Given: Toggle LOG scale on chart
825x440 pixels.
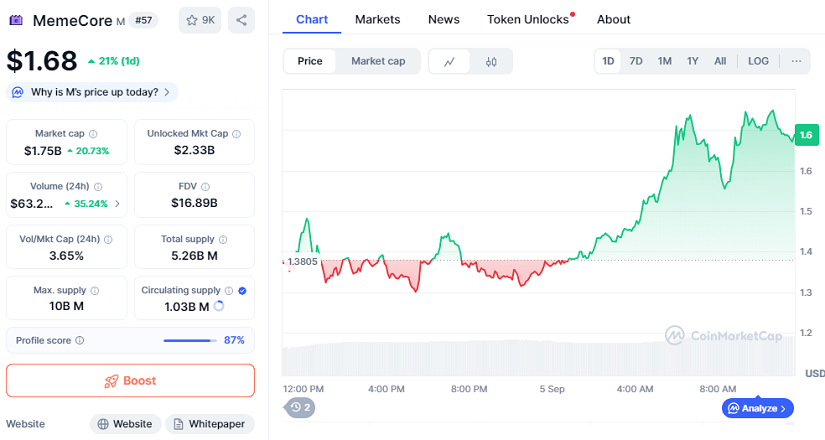Looking at the screenshot, I should [758, 61].
